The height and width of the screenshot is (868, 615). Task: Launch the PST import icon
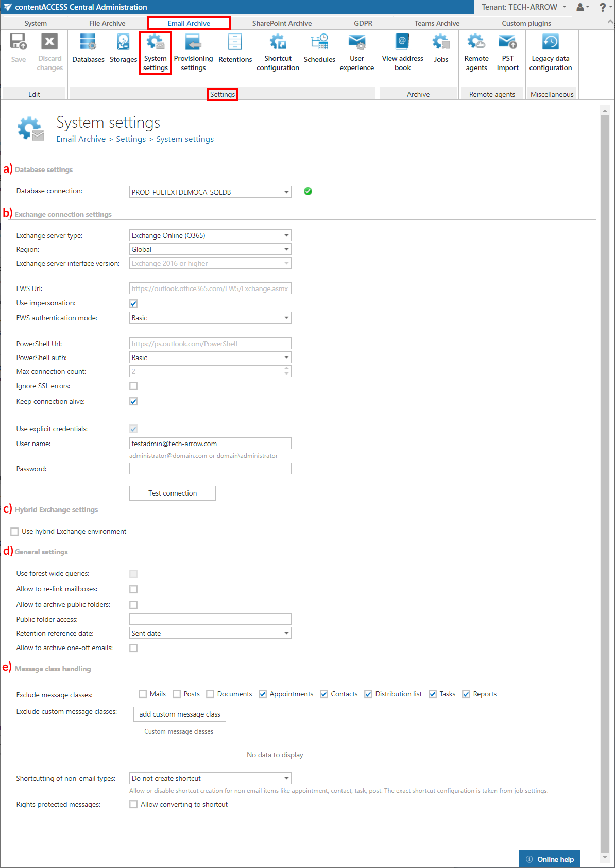[507, 52]
